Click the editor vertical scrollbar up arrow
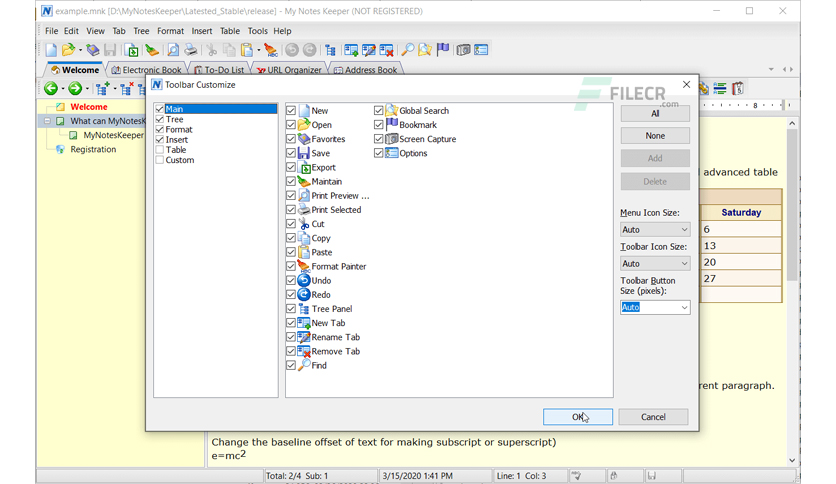Viewport: 836px width, 484px height. (x=792, y=123)
